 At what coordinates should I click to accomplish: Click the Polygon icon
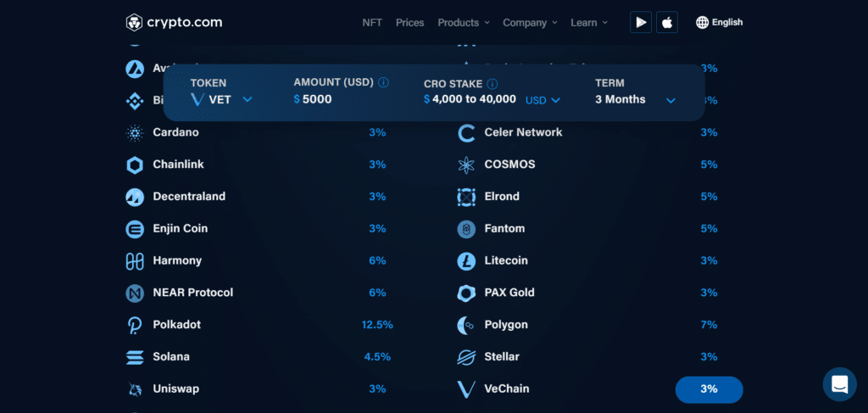[x=466, y=325]
